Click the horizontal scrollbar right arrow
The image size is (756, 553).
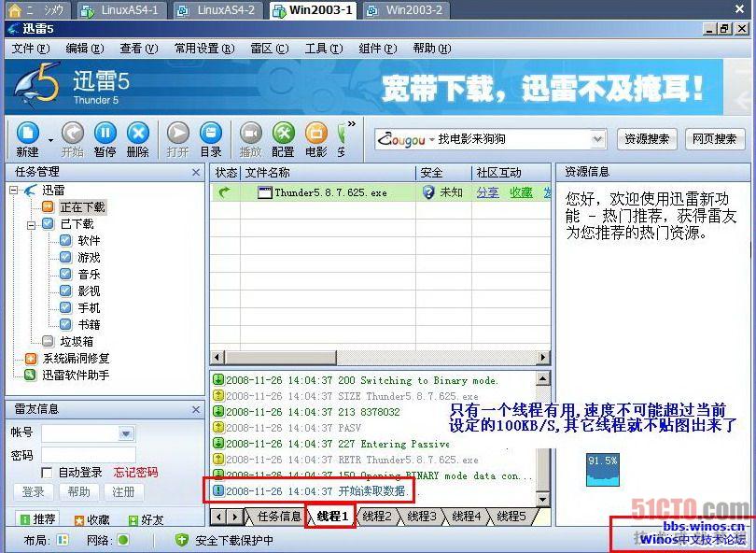coord(543,357)
